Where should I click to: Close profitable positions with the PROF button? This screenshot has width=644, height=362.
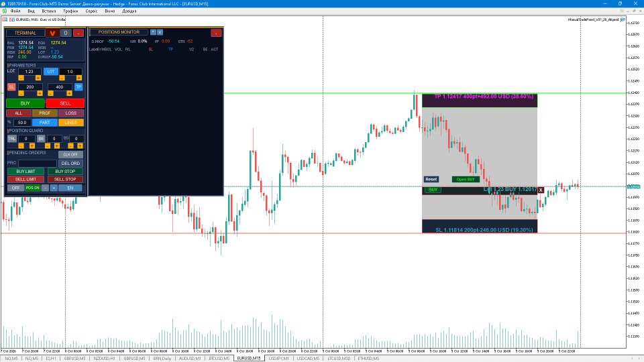[45, 113]
